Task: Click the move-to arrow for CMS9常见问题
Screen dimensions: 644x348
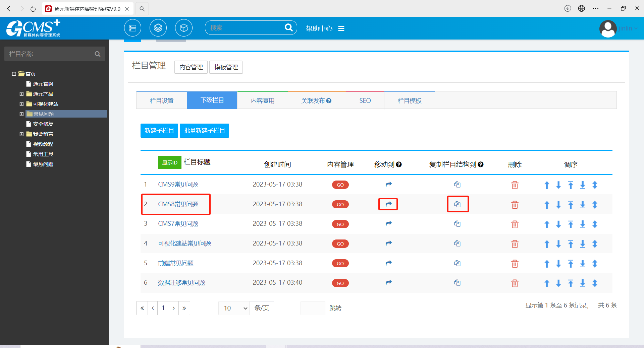Action: 388,185
